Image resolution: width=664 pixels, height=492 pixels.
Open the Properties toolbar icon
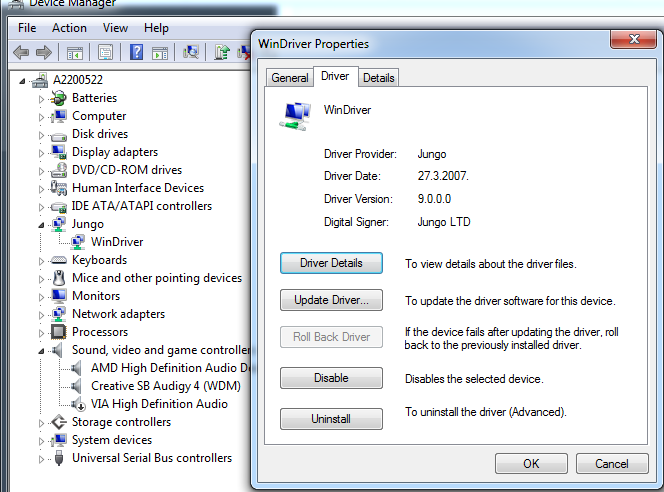(x=105, y=53)
